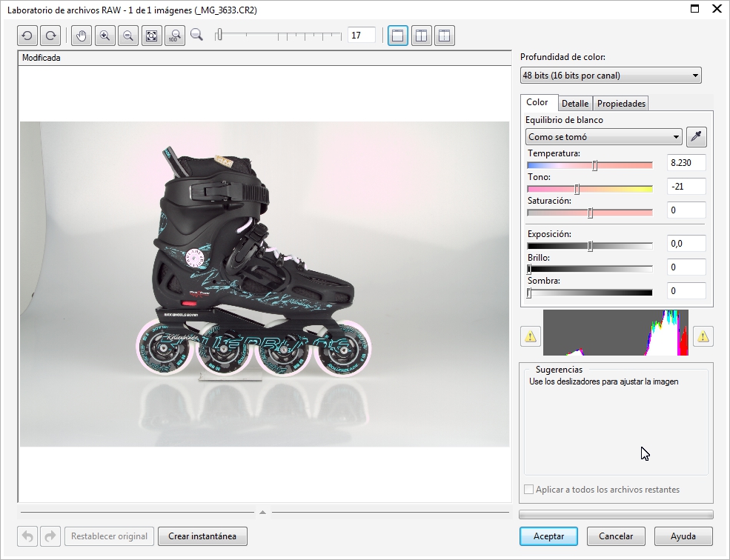Click the Cancelar button
The image size is (730, 560).
[616, 536]
